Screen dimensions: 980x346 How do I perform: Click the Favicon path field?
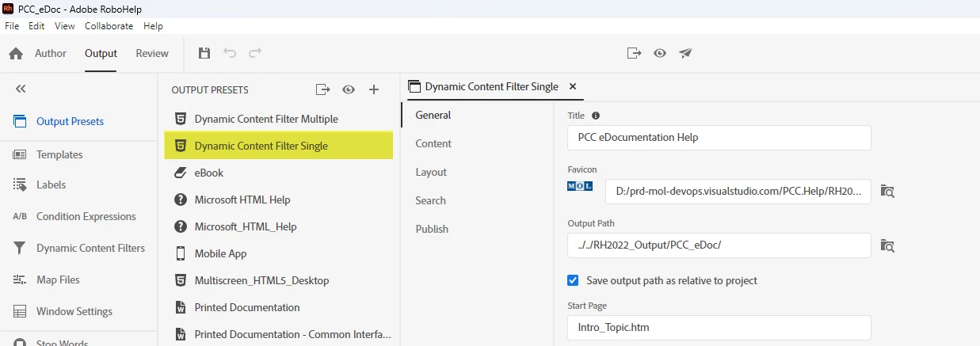738,192
